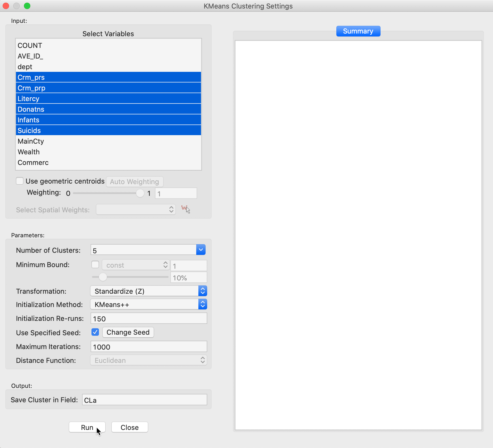
Task: Click the 10% minimum bound field
Action: 189,277
